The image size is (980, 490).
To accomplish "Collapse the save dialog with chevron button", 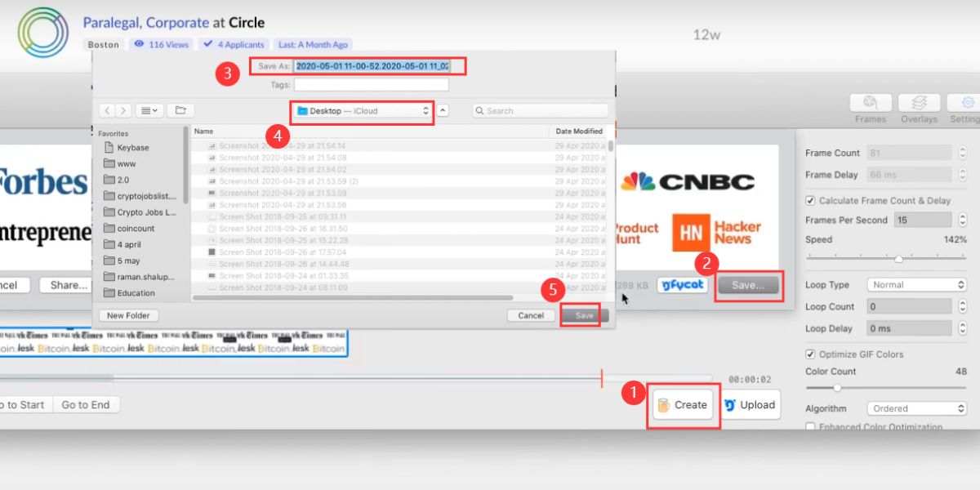I will point(443,111).
